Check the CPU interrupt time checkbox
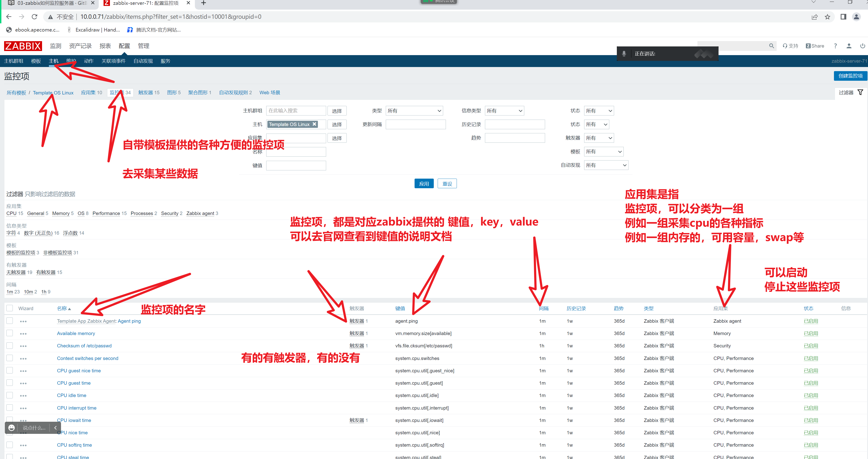 (10, 408)
